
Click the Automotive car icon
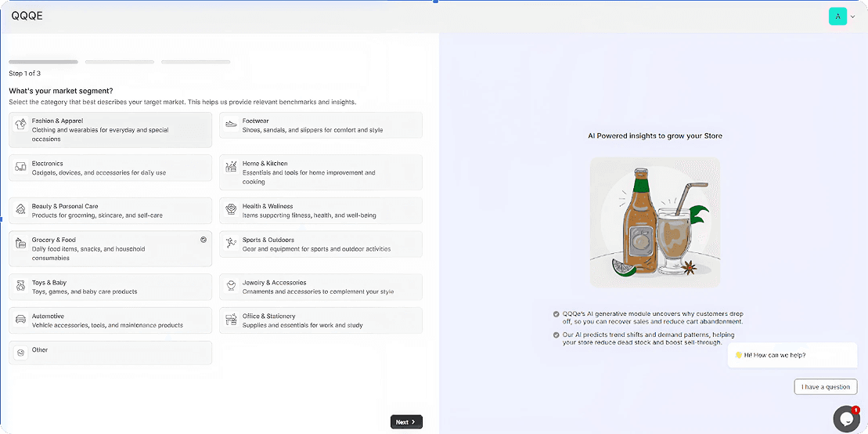click(x=21, y=320)
